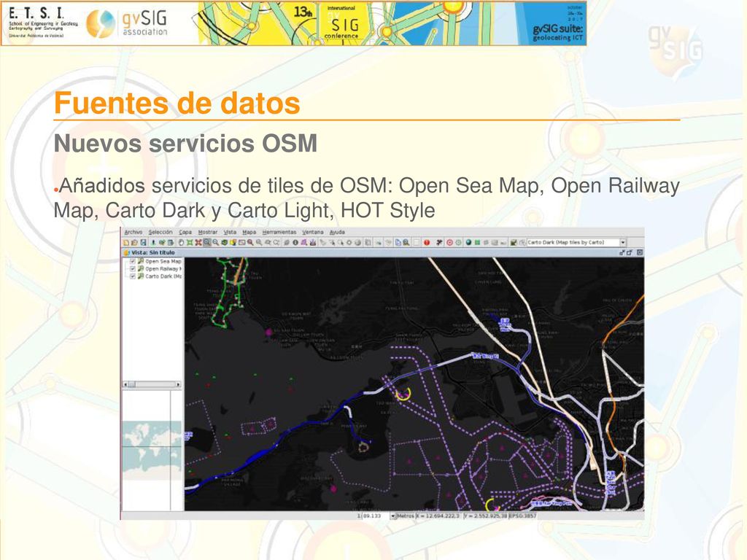Click the EPSG:3857 projection label
This screenshot has width=747, height=560.
point(522,516)
